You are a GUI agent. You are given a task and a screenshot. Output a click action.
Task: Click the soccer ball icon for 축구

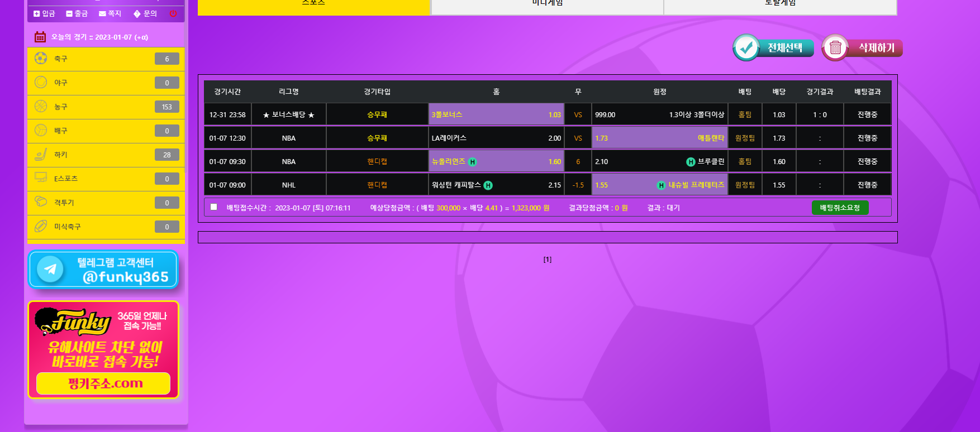tap(41, 58)
